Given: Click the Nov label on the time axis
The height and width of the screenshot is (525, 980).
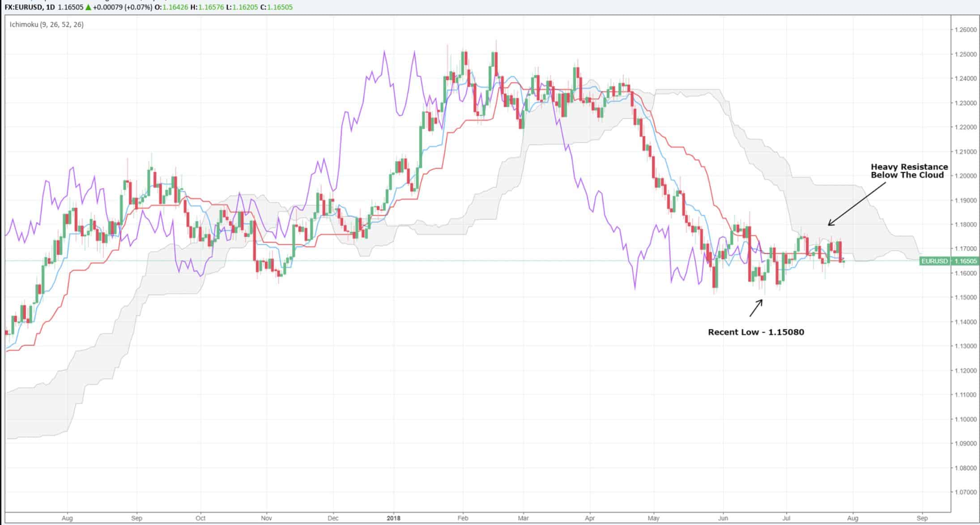Looking at the screenshot, I should pyautogui.click(x=266, y=518).
